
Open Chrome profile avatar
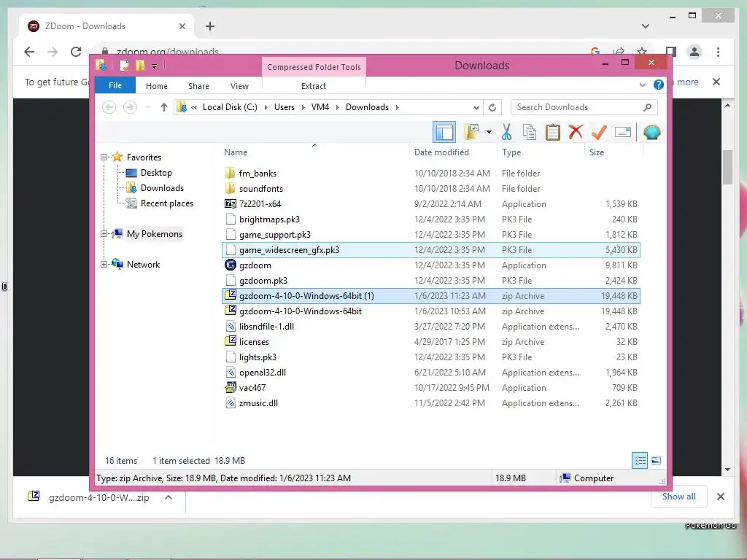694,52
